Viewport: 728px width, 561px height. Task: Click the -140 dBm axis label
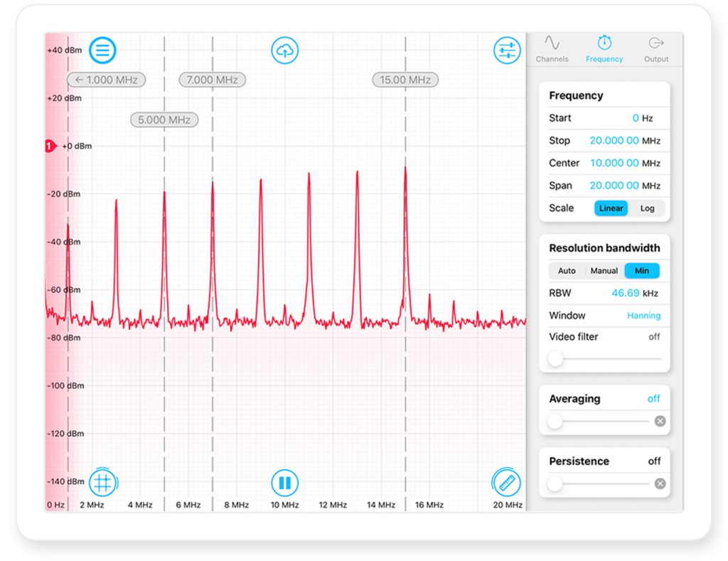pyautogui.click(x=65, y=481)
